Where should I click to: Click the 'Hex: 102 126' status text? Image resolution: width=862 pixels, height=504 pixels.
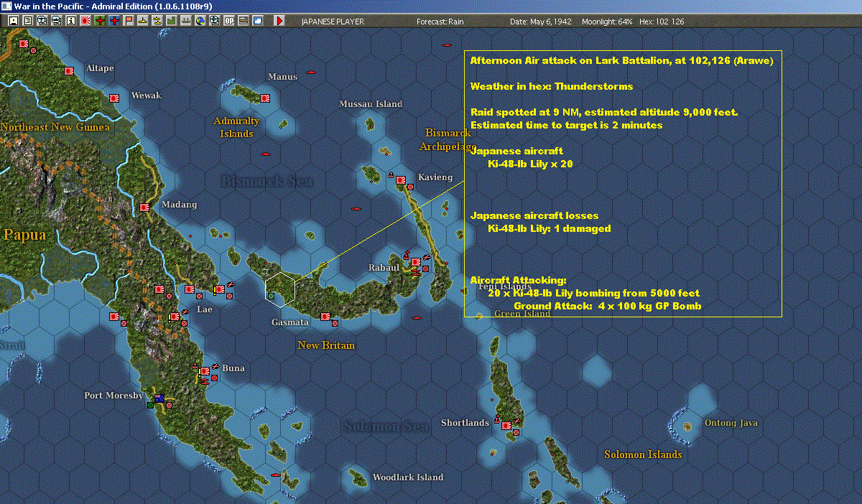click(661, 22)
